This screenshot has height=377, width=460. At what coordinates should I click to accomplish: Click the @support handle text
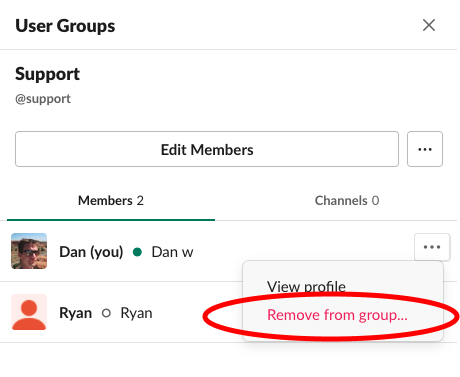point(43,99)
